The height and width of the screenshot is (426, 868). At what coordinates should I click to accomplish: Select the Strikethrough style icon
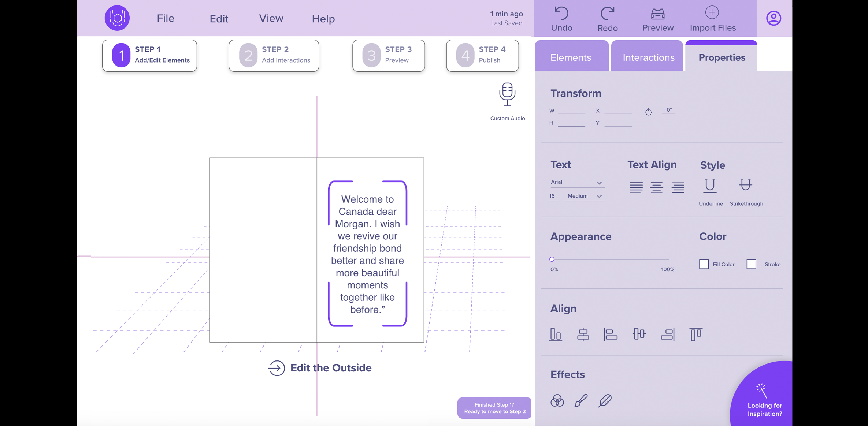coord(746,186)
